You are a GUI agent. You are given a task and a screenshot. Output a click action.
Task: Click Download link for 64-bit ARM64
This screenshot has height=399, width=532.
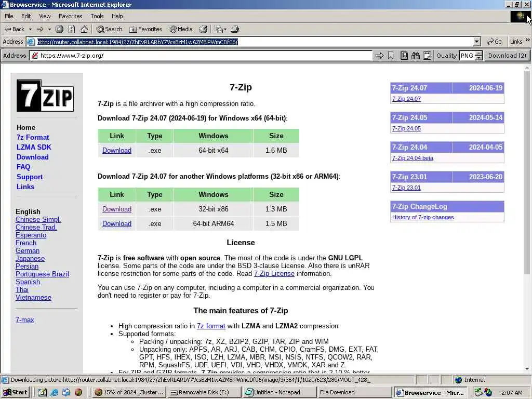click(x=117, y=223)
